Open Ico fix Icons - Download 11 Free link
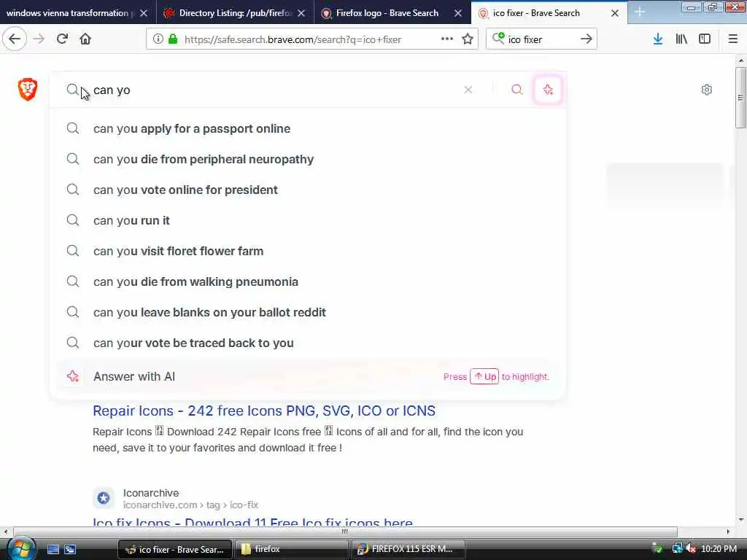Image resolution: width=747 pixels, height=560 pixels. [x=252, y=522]
